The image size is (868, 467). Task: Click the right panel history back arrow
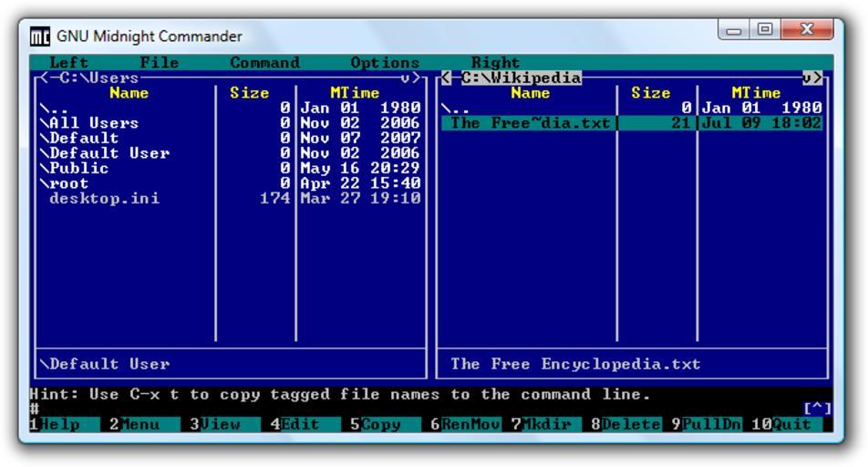[446, 78]
